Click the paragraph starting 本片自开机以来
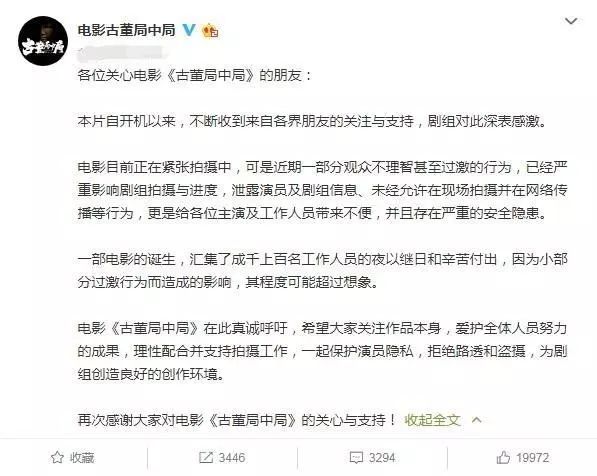 [x=312, y=121]
